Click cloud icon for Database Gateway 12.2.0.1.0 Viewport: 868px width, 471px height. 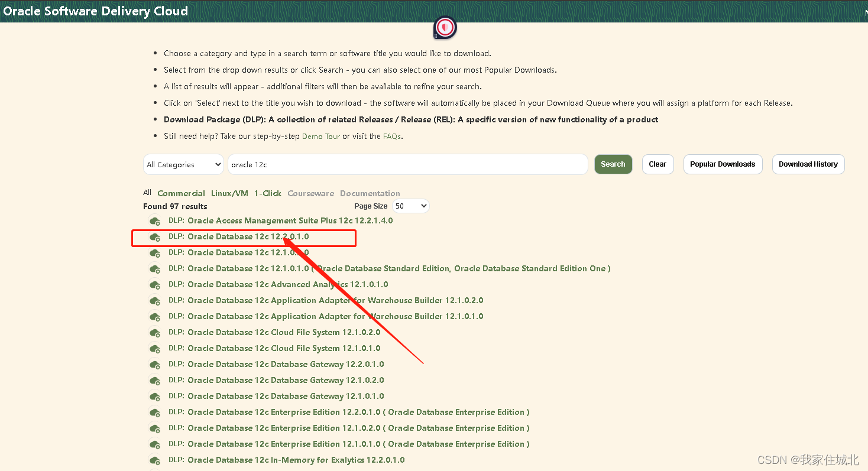pyautogui.click(x=155, y=365)
